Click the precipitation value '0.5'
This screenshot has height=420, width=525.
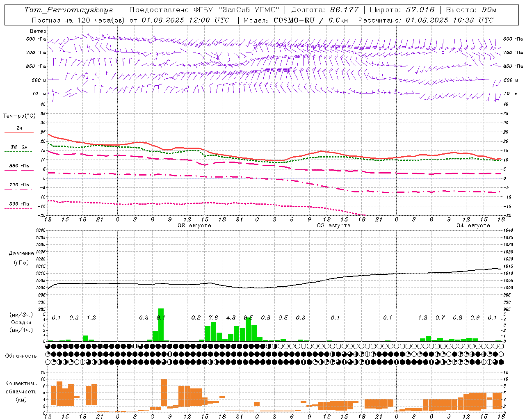coord(283,317)
